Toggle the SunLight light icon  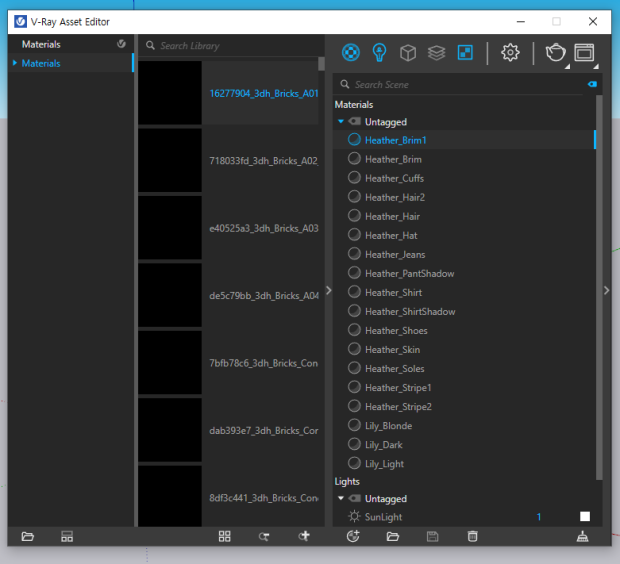coord(353,517)
